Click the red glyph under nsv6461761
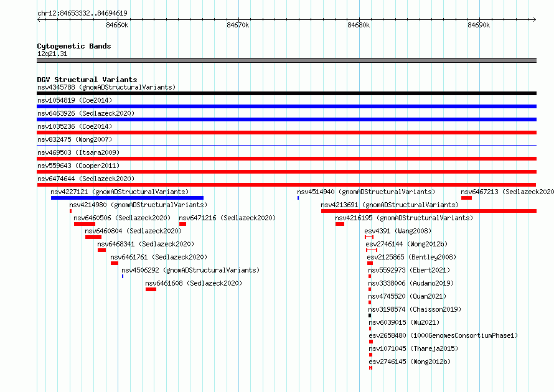This screenshot has height=392, width=554. pos(115,263)
